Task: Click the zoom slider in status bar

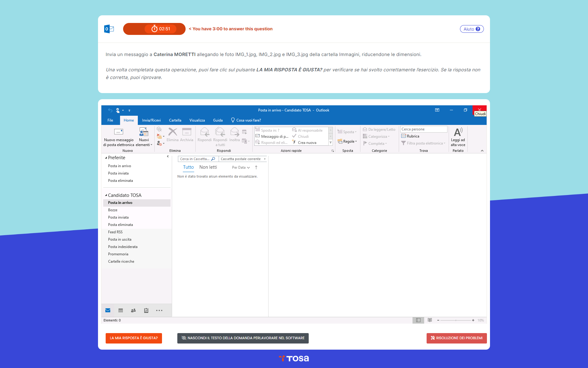Action: click(x=456, y=320)
